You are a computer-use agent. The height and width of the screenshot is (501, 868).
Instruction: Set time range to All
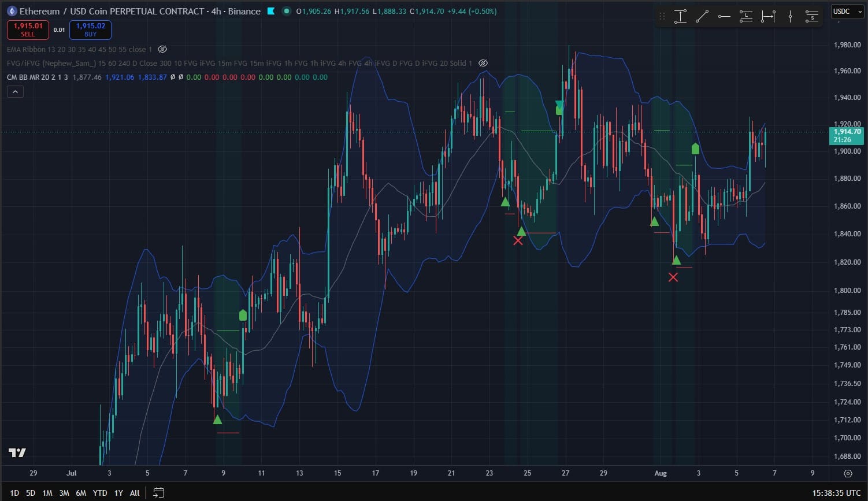[x=135, y=493]
